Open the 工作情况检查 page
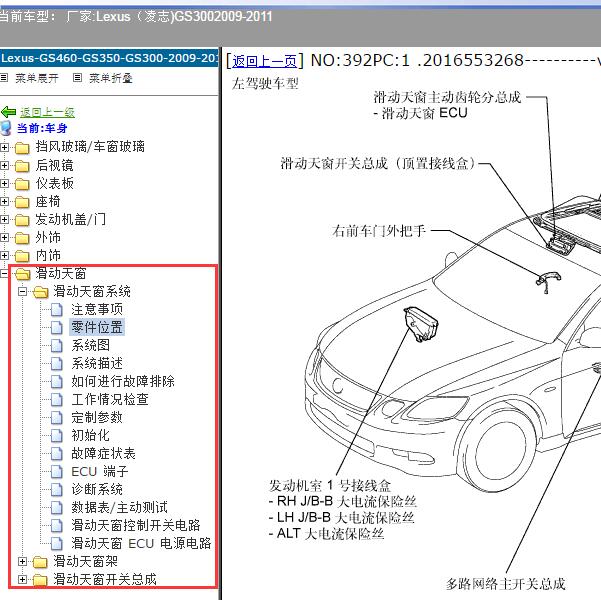 click(110, 399)
